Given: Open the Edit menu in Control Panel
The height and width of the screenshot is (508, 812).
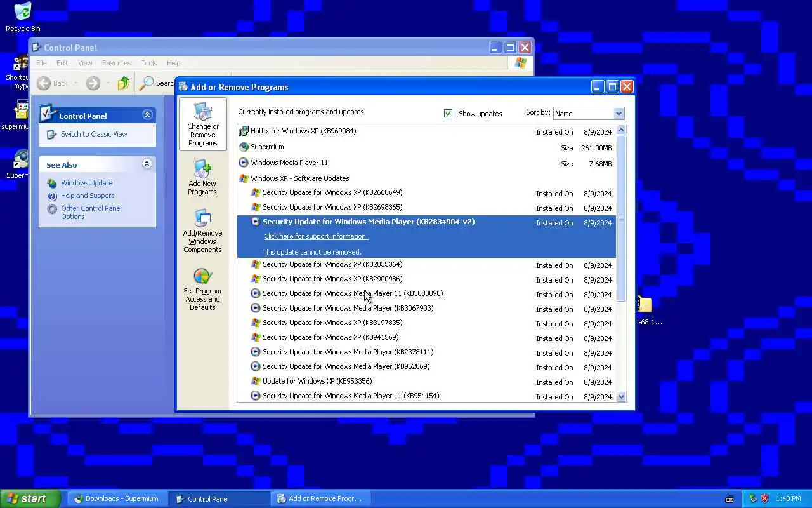Looking at the screenshot, I should [62, 63].
